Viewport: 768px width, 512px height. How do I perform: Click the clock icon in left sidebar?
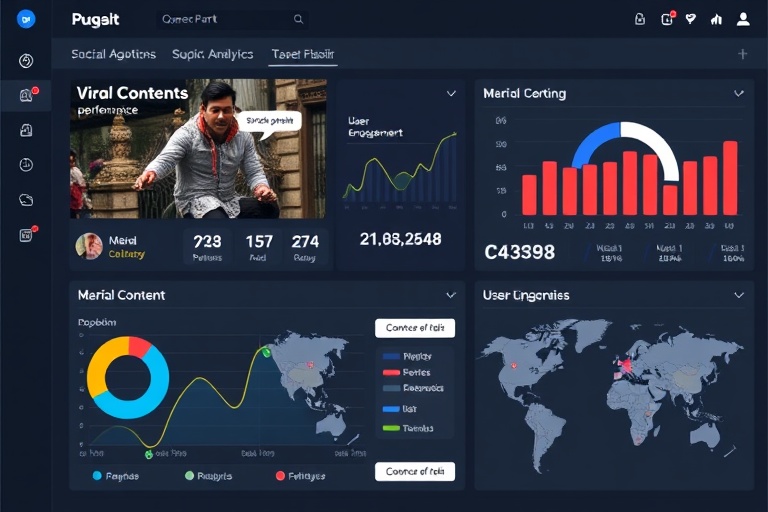pos(26,165)
